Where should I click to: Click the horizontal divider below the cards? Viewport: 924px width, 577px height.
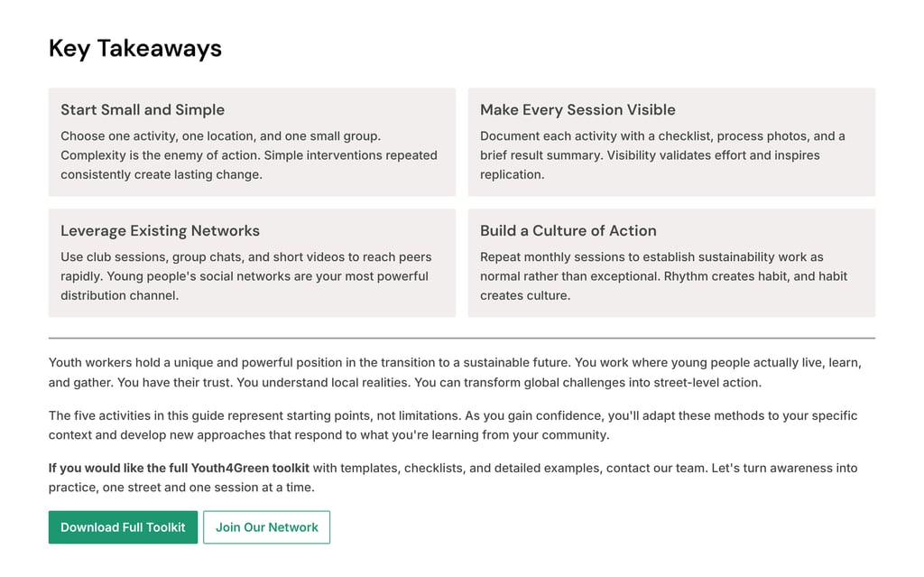[x=462, y=338]
